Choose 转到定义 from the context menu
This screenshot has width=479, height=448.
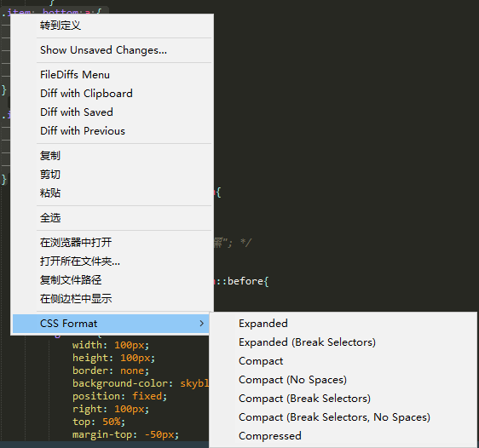(x=112, y=26)
